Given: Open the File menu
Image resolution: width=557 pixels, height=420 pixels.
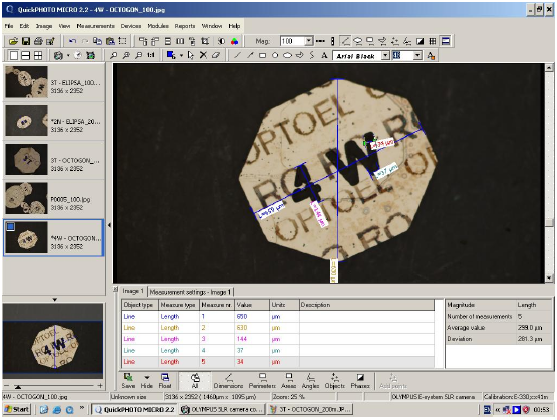Looking at the screenshot, I should (x=9, y=26).
